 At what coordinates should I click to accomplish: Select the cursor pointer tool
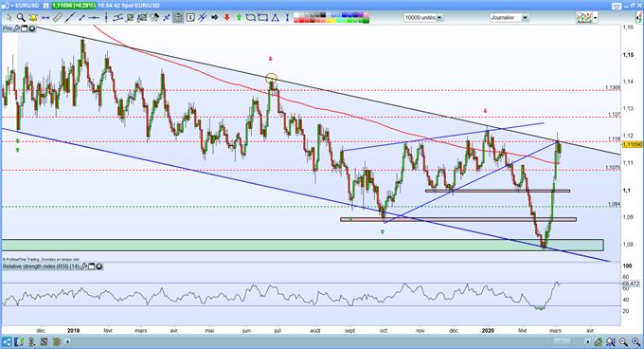tap(9, 18)
